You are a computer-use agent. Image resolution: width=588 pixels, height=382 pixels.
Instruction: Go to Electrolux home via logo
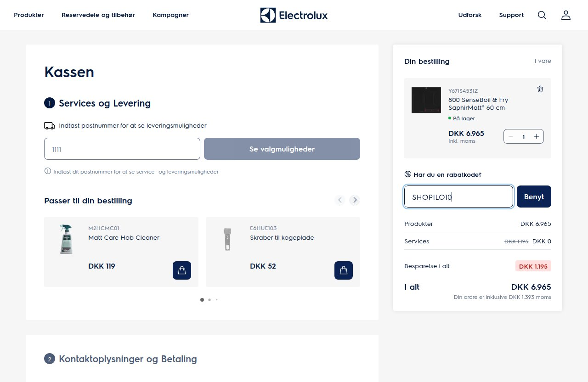click(x=294, y=15)
